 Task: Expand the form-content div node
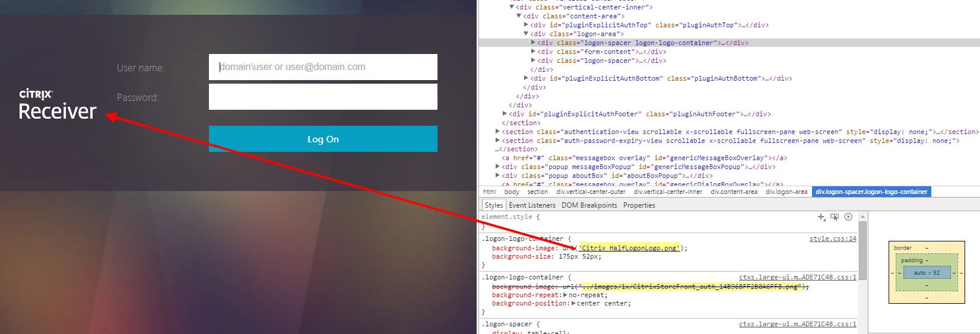point(533,52)
